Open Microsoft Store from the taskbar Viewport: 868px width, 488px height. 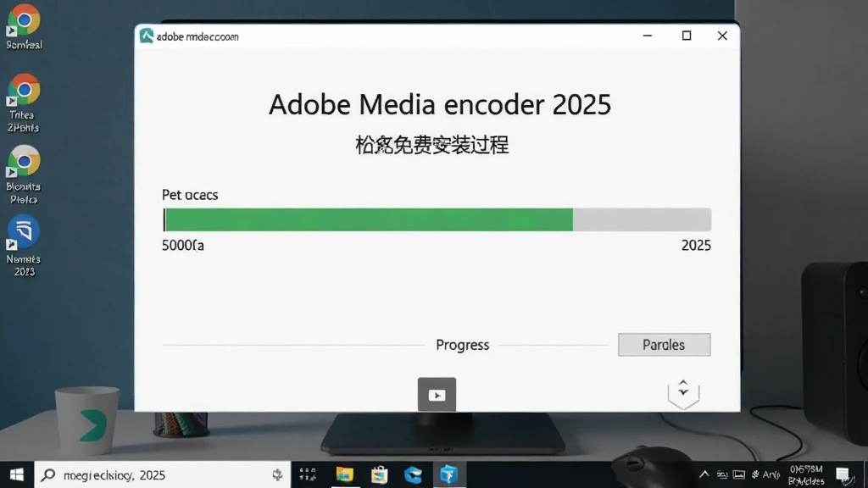click(379, 474)
